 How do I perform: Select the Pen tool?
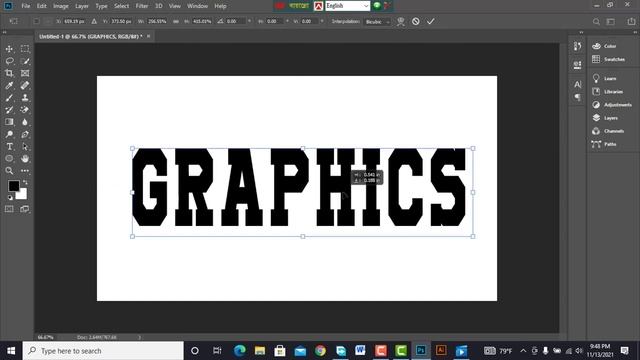(x=25, y=134)
